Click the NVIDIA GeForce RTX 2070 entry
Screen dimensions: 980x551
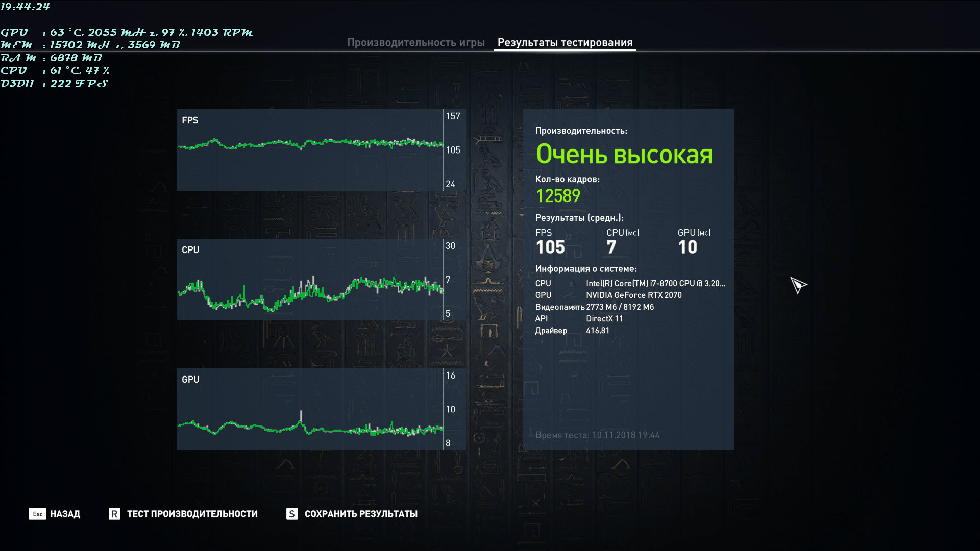coord(633,295)
